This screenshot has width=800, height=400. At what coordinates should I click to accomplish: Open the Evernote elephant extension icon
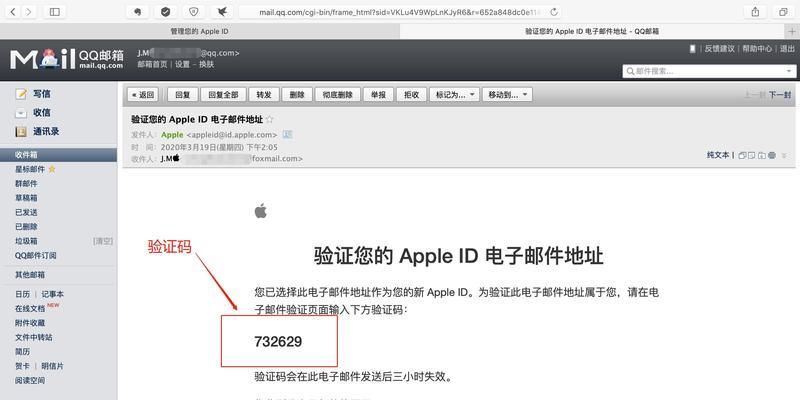click(x=137, y=11)
